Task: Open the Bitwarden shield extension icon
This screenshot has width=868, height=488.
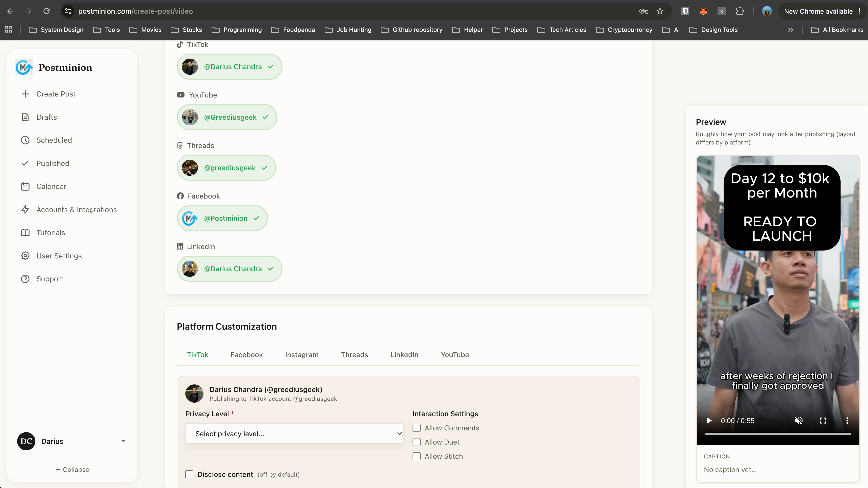Action: point(685,11)
